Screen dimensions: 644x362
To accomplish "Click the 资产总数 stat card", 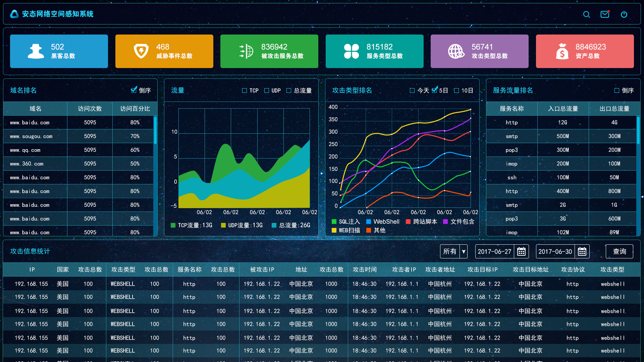I will point(585,51).
